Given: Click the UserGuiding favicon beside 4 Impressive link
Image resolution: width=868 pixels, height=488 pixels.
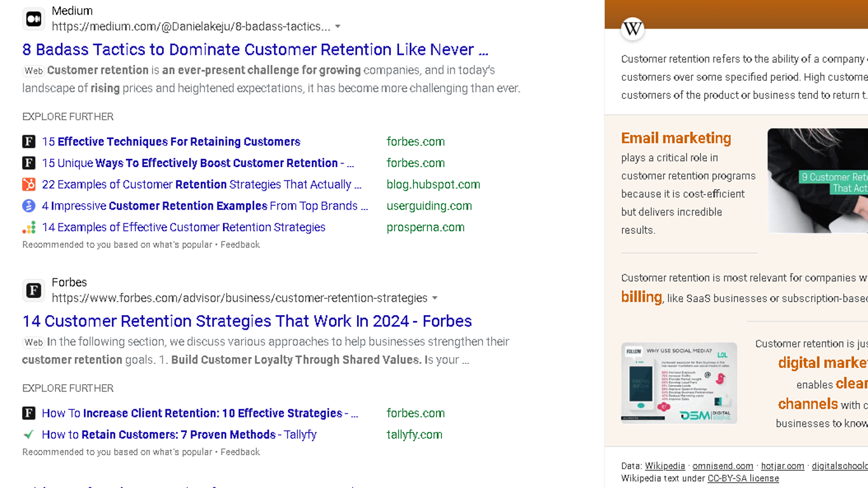Looking at the screenshot, I should [29, 206].
